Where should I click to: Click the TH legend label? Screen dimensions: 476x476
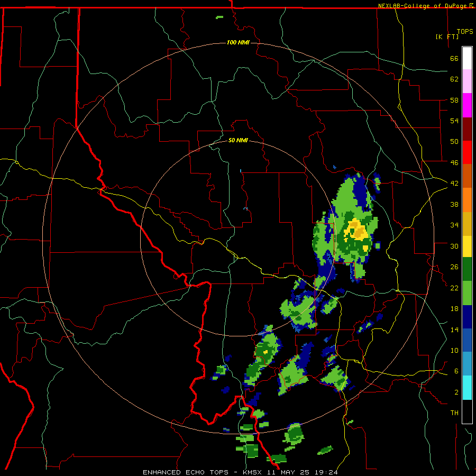coord(454,413)
